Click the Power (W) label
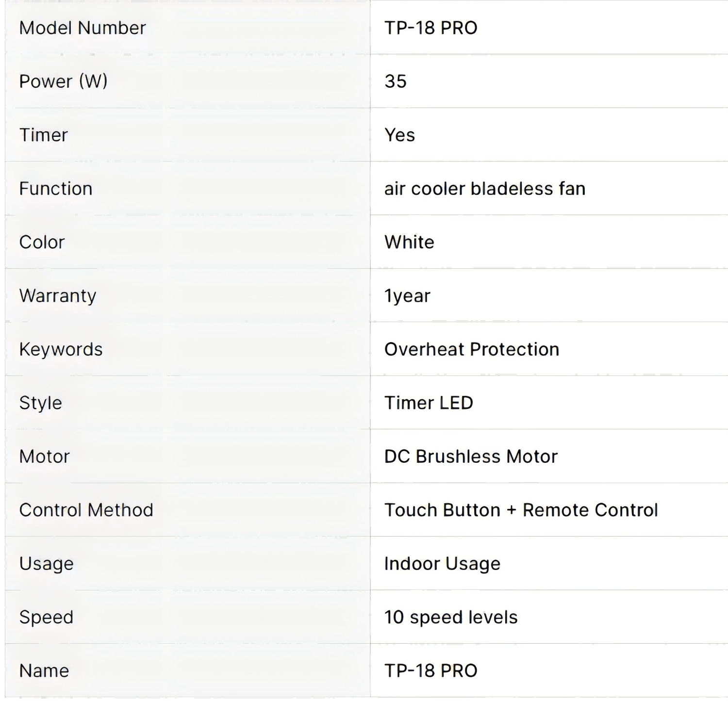Image resolution: width=728 pixels, height=701 pixels. click(63, 81)
